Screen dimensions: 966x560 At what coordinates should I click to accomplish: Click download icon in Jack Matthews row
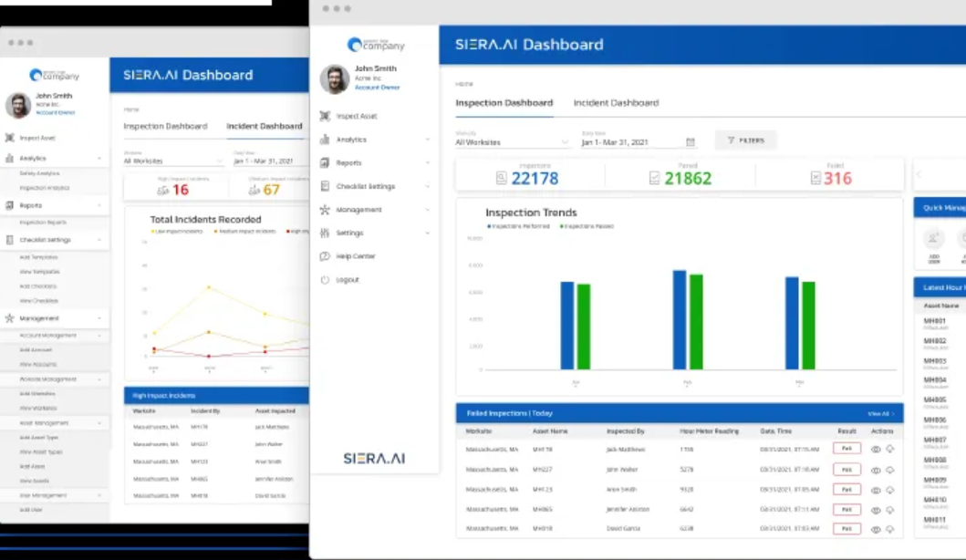coord(889,449)
